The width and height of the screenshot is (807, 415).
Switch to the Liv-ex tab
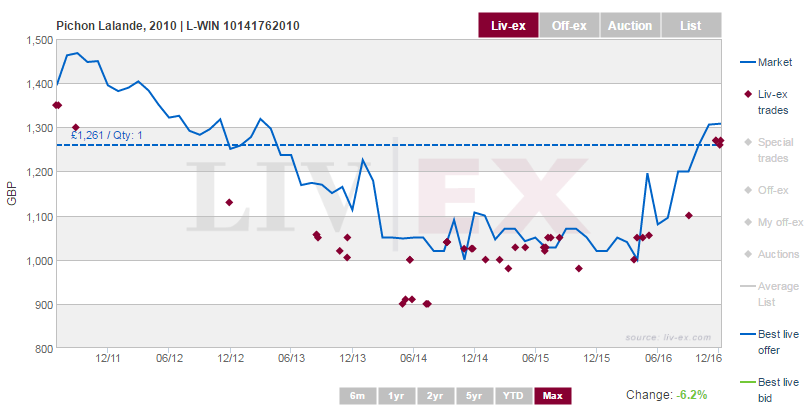coord(508,25)
